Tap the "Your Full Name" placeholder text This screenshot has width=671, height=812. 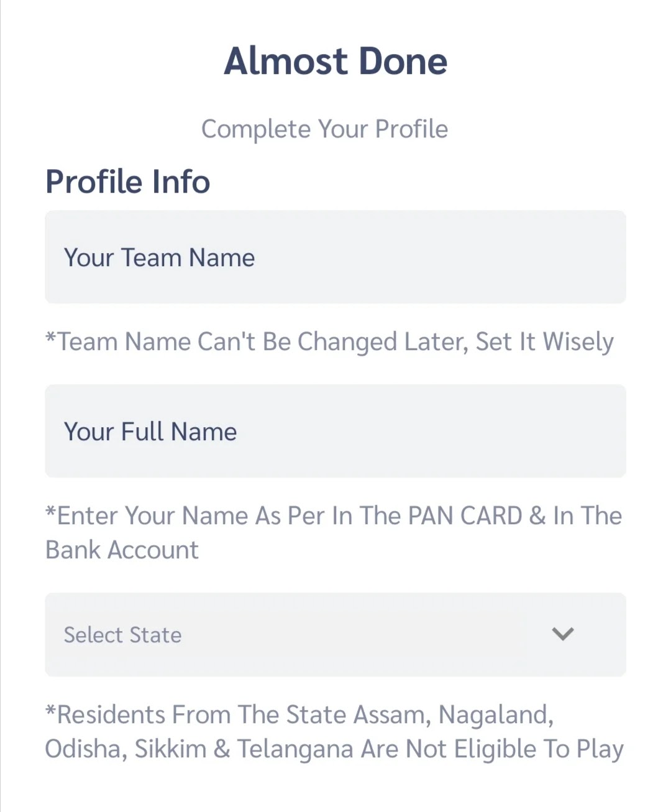point(150,431)
